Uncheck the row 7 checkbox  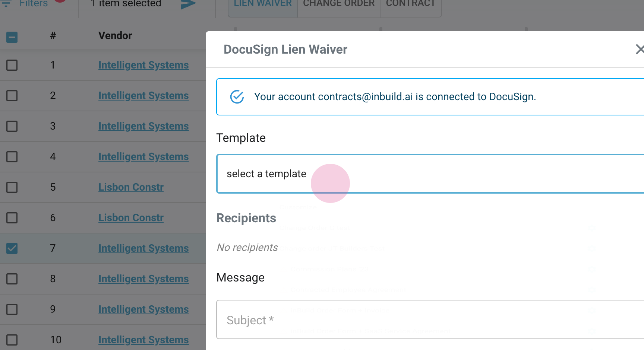(12, 248)
